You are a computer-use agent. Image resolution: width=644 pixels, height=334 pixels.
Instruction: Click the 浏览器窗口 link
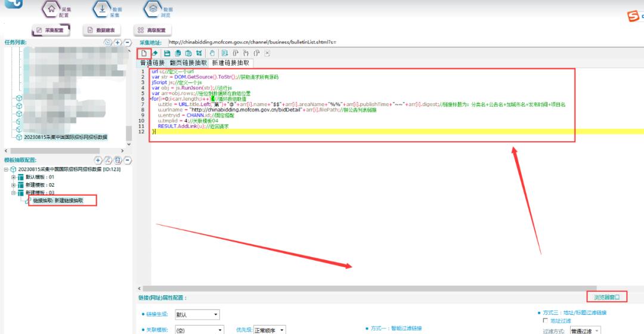(x=606, y=296)
